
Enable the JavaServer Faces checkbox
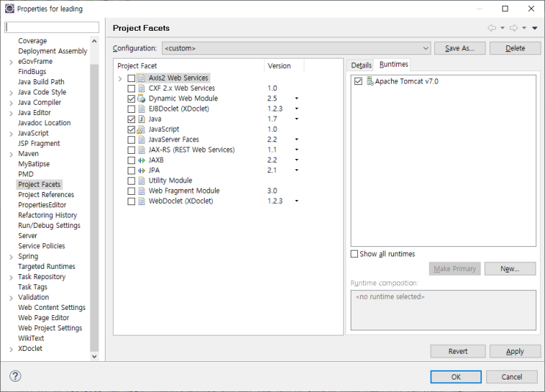click(131, 139)
